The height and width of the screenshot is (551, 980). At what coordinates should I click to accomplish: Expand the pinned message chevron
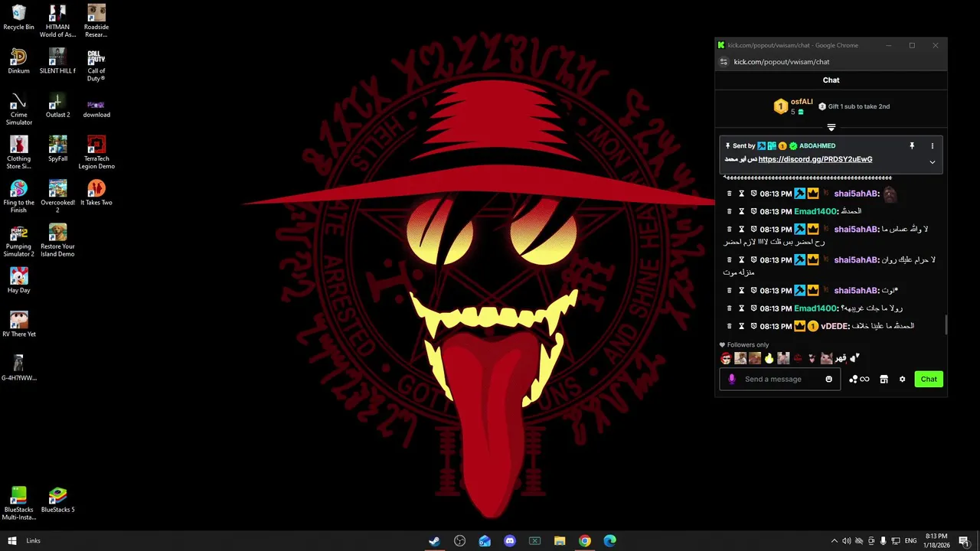point(932,161)
